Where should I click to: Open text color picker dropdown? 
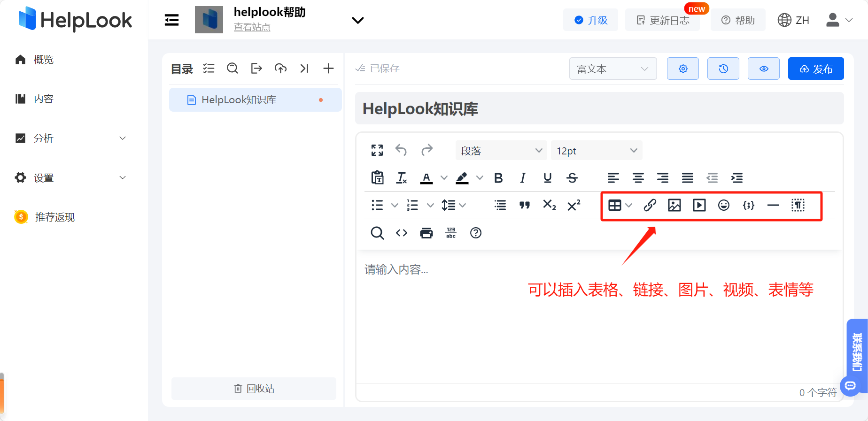pyautogui.click(x=444, y=177)
